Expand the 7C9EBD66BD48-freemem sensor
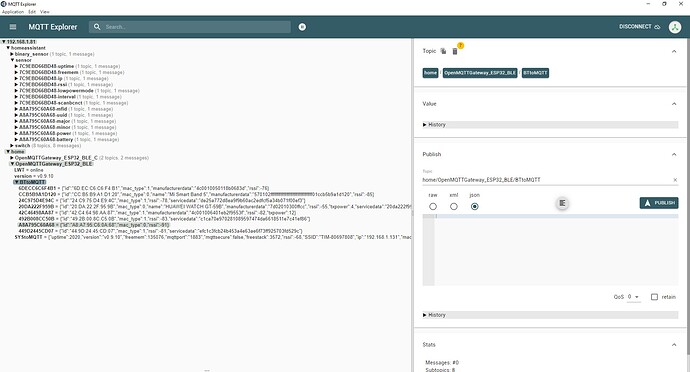Screen dimensions: 690x372 [x=16, y=73]
